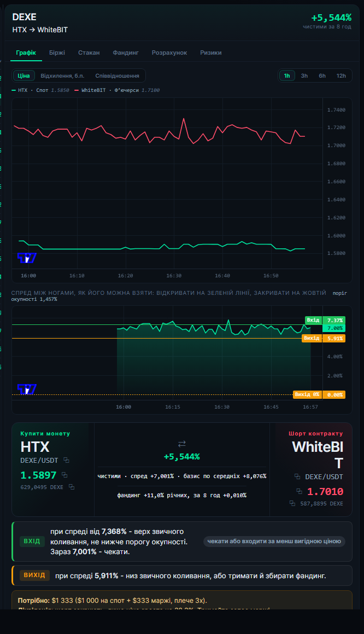This screenshot has width=364, height=634.
Task: Click the 'фандинг +11,0% річних' line
Action: (x=182, y=495)
